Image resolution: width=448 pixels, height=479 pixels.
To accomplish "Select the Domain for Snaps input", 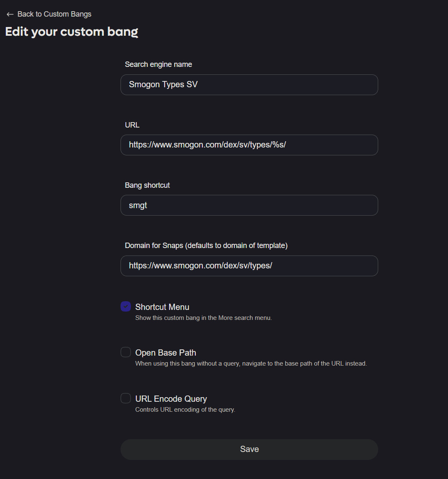I will [x=249, y=266].
